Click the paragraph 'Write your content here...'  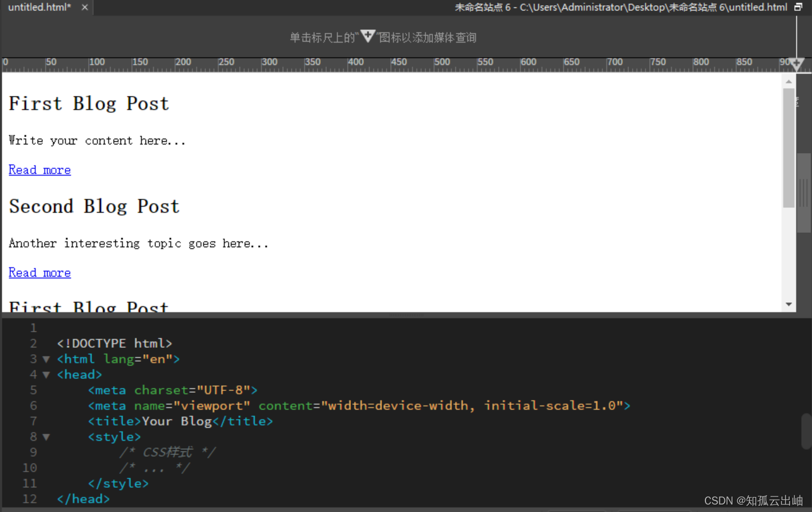[x=97, y=141]
